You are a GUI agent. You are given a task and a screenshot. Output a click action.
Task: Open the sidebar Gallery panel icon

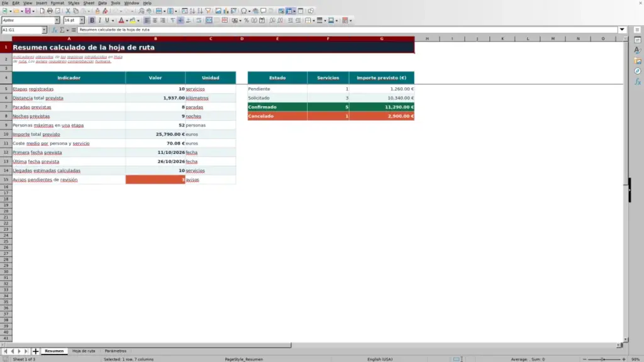638,61
